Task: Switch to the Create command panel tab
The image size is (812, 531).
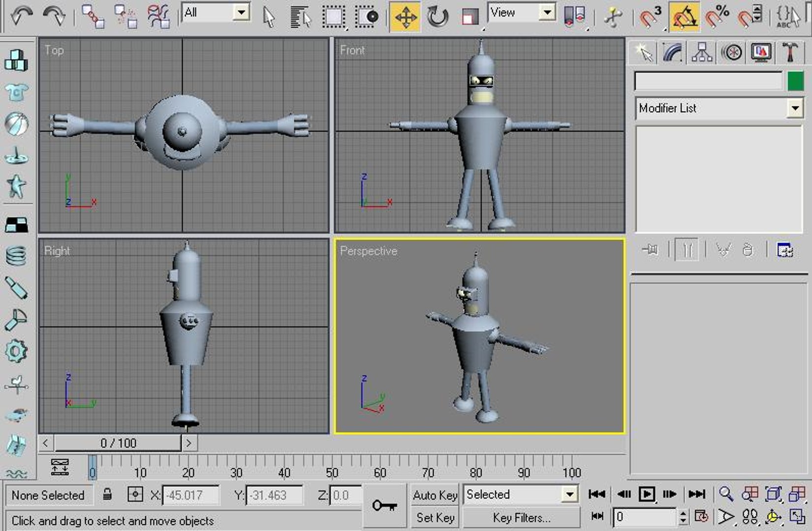Action: coord(644,52)
